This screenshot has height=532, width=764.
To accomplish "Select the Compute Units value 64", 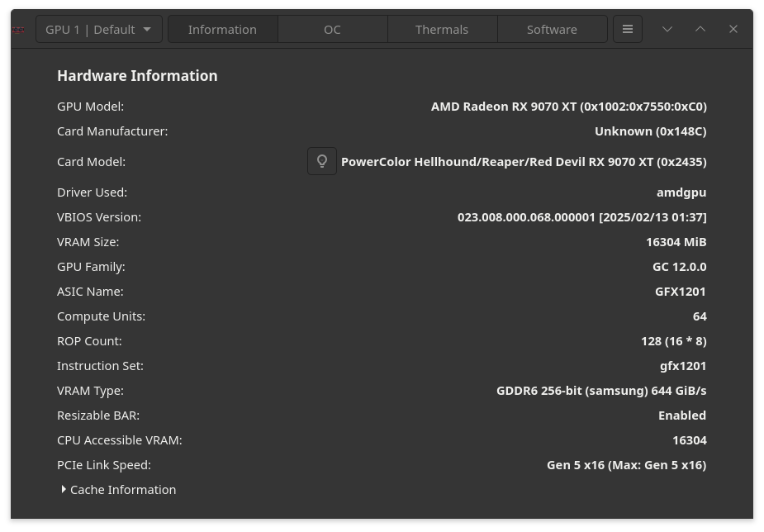I will pyautogui.click(x=700, y=316).
